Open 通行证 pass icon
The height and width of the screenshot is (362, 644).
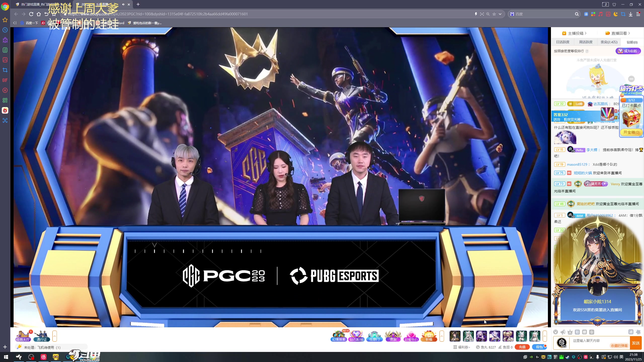pyautogui.click(x=42, y=336)
